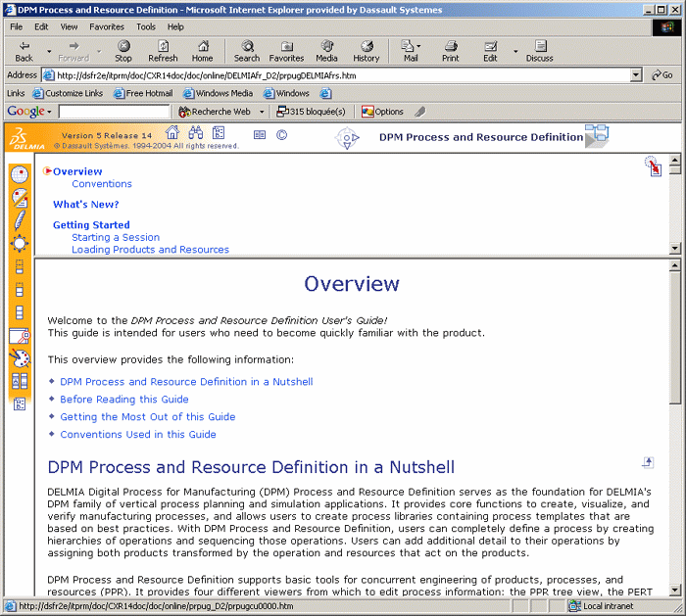Open Loading Products and Resources link
The width and height of the screenshot is (686, 616).
click(x=151, y=249)
